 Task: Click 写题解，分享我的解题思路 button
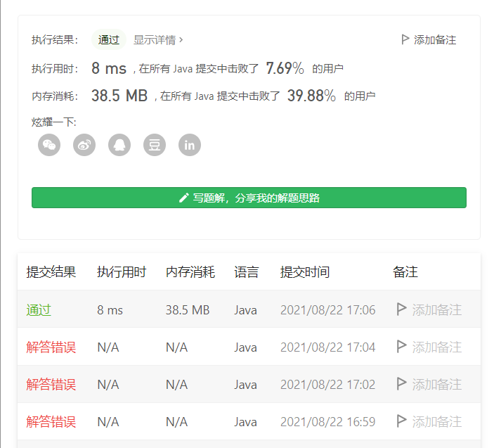(249, 198)
